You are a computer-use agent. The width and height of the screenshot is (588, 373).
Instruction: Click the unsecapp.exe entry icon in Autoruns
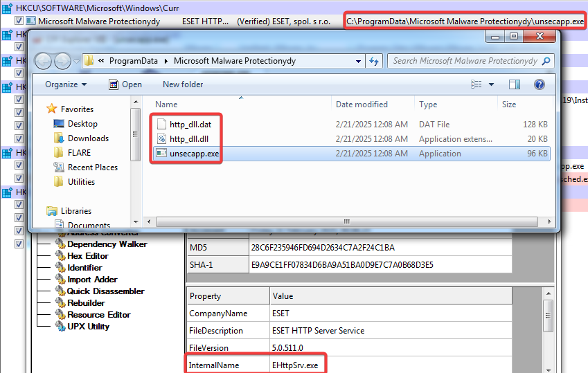(x=30, y=21)
